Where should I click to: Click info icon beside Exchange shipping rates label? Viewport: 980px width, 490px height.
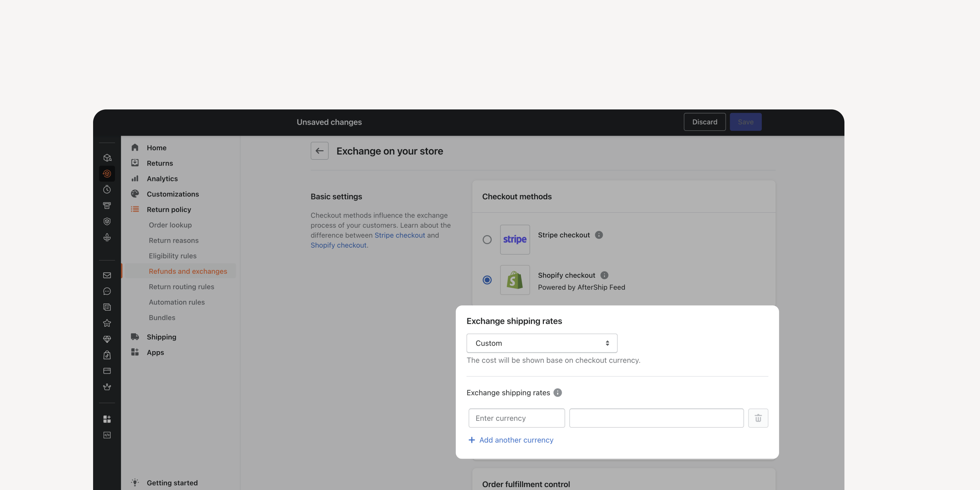click(x=557, y=393)
